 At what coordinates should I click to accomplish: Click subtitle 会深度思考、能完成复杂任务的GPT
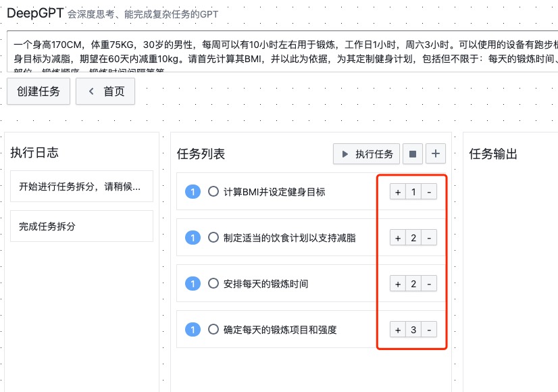143,14
